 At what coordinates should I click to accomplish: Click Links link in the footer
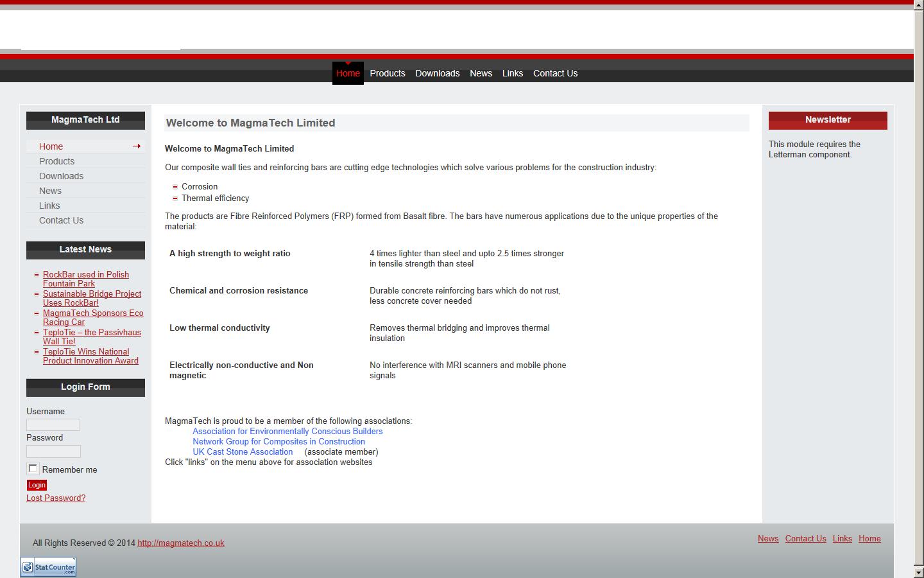pos(843,538)
